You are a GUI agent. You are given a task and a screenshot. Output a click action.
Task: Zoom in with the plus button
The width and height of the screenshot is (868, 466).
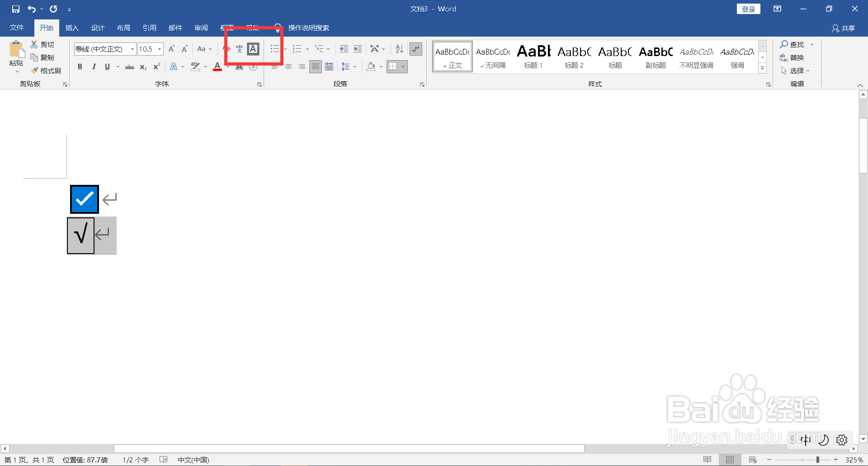point(836,460)
